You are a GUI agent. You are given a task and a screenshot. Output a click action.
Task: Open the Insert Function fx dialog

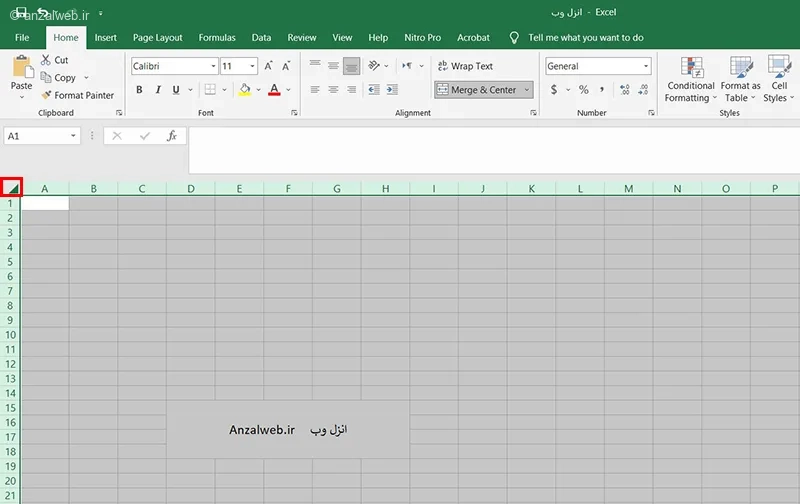coord(172,136)
